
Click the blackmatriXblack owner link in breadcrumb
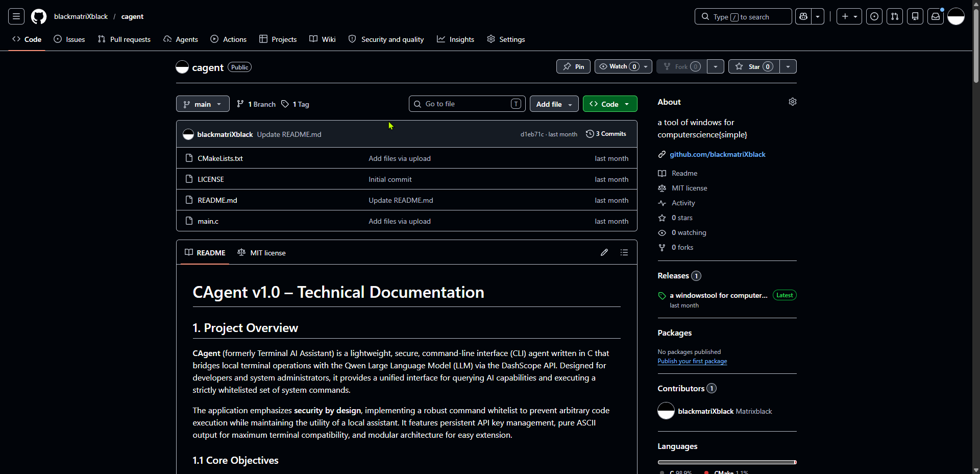click(x=81, y=16)
